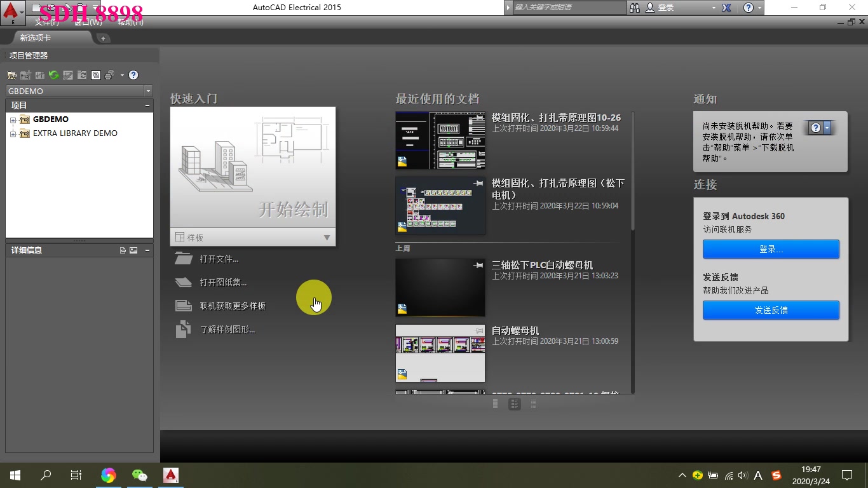Toggle details panel text view icon

[x=123, y=250]
